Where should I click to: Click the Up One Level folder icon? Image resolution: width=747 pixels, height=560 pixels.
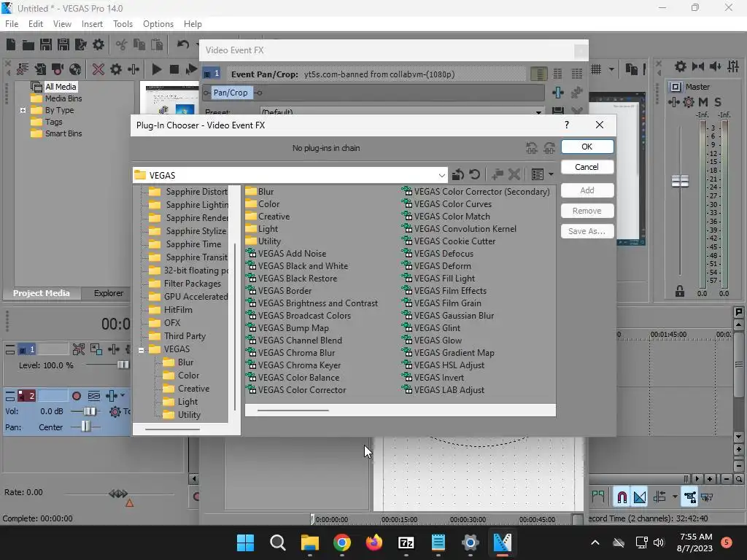pyautogui.click(x=458, y=175)
